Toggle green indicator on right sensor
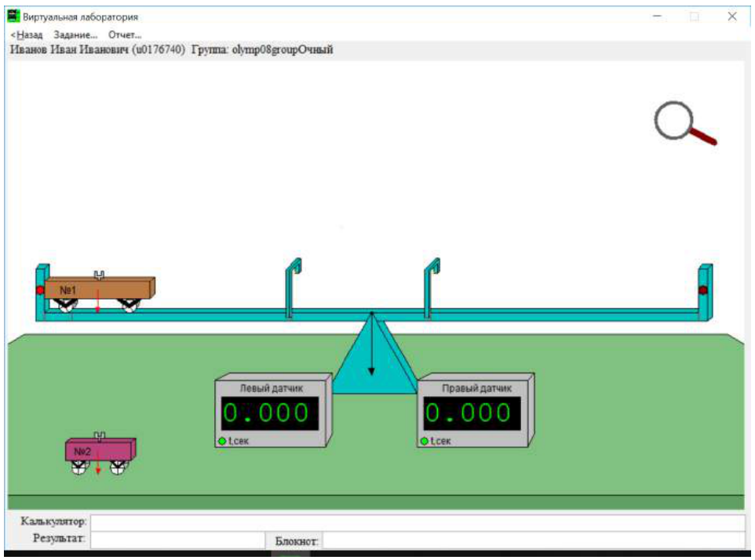Screen dimensions: 755x560 coord(425,441)
